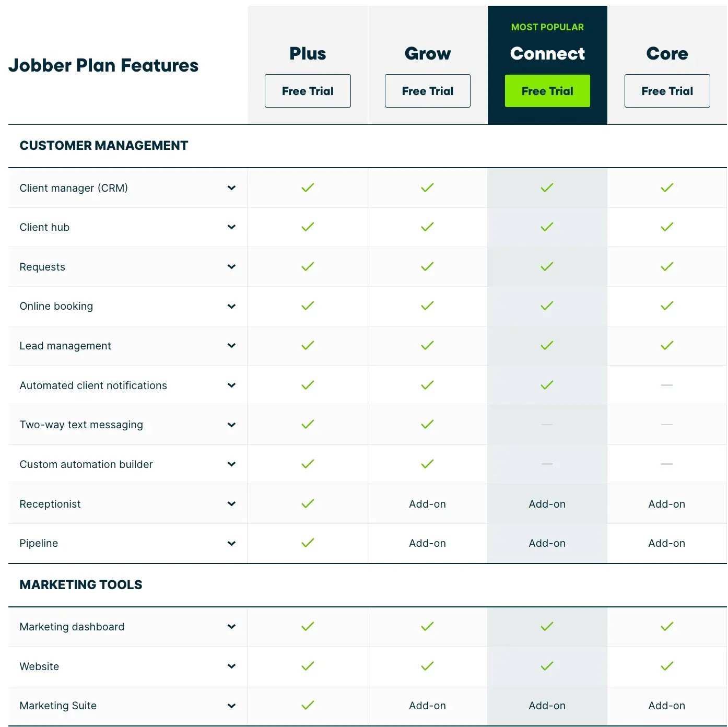Click Grow checkmark for Client hub

click(427, 227)
